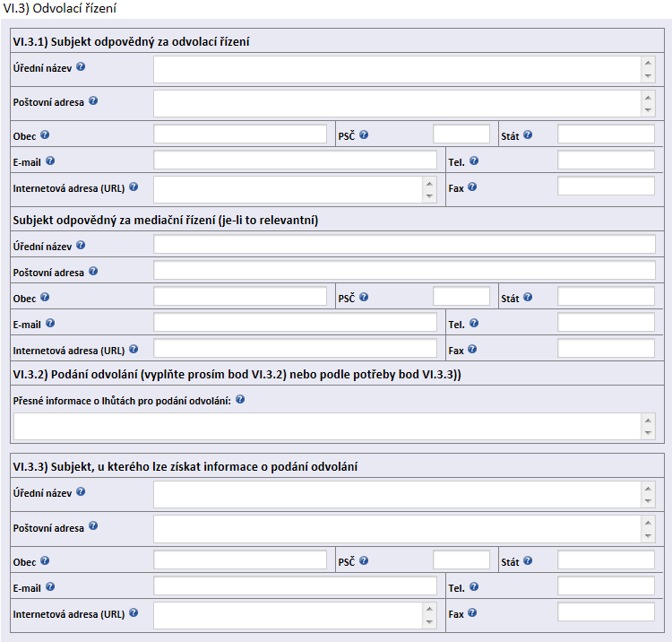This screenshot has width=672, height=642.
Task: Click help icon after 'lhůtách pro podání odvolání'
Action: click(240, 399)
